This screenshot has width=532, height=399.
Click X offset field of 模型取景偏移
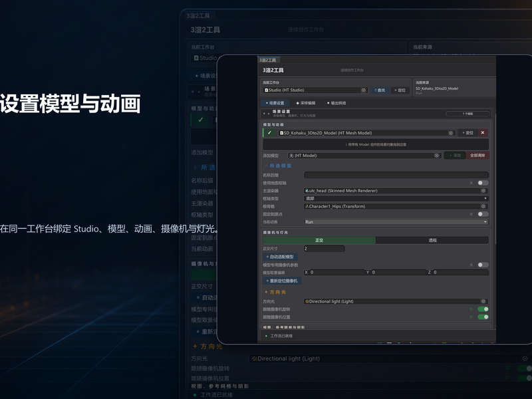(337, 273)
